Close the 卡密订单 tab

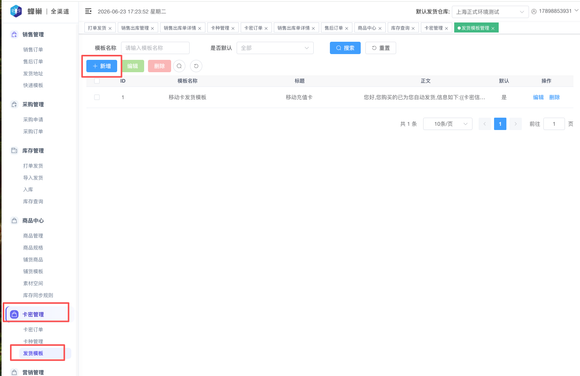[x=266, y=28]
